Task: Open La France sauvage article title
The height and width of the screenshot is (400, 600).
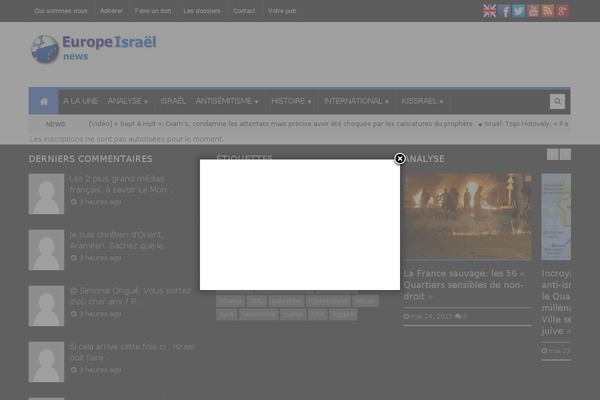Action: [x=464, y=285]
